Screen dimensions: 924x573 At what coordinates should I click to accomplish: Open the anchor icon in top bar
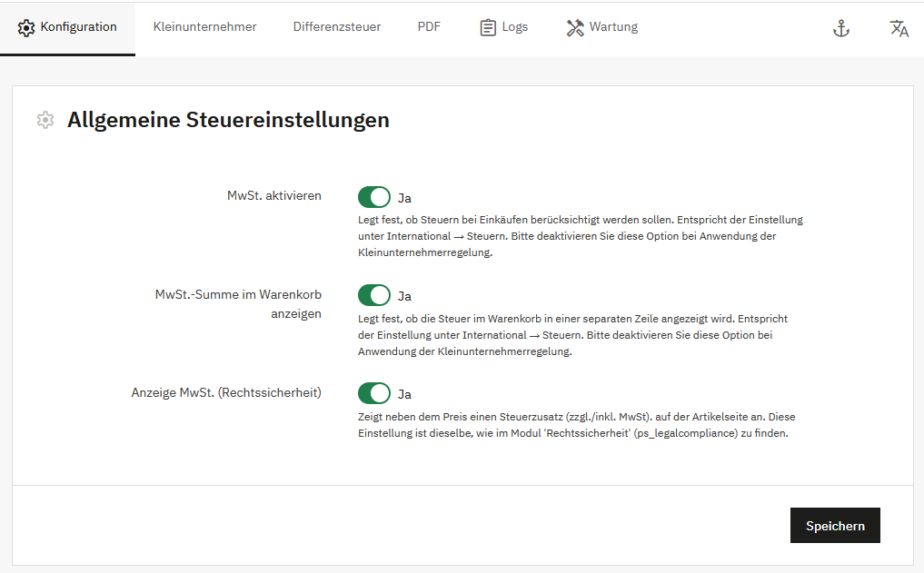click(x=841, y=28)
